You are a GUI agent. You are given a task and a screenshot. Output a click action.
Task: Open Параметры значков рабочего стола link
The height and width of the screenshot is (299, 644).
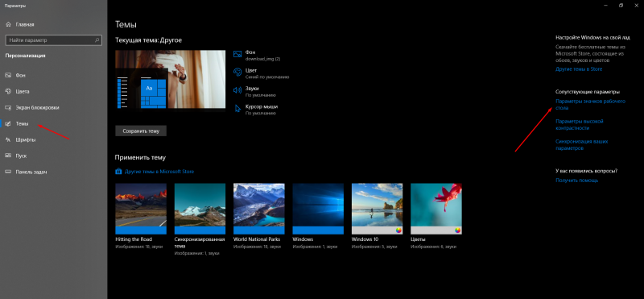coord(590,105)
